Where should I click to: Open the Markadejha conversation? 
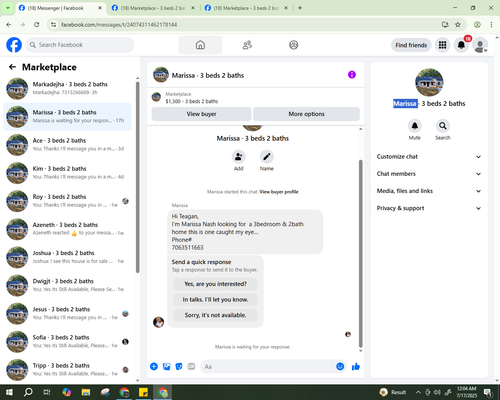click(x=67, y=88)
